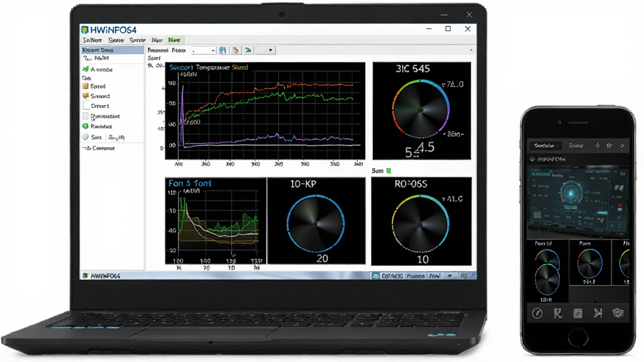Click the green arrow icon in sidebar
The width and height of the screenshot is (644, 362).
[86, 69]
